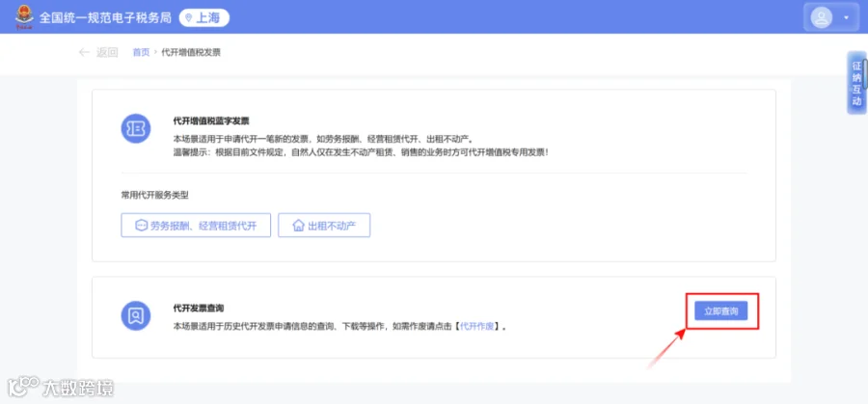Select 出租不动产 service type

pos(324,226)
